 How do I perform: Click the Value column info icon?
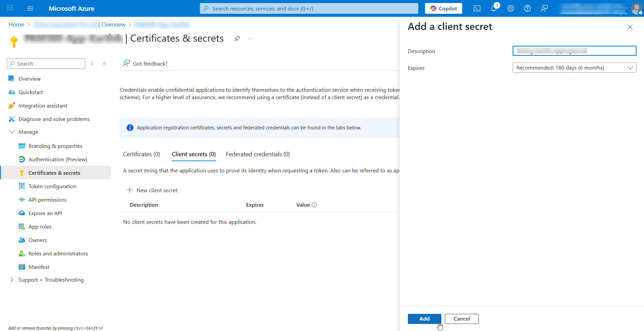(314, 205)
